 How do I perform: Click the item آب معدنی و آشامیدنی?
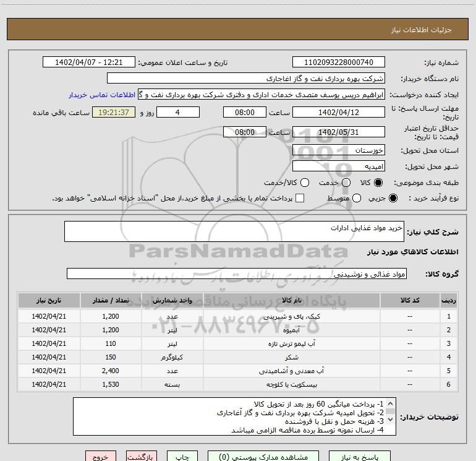291,371
